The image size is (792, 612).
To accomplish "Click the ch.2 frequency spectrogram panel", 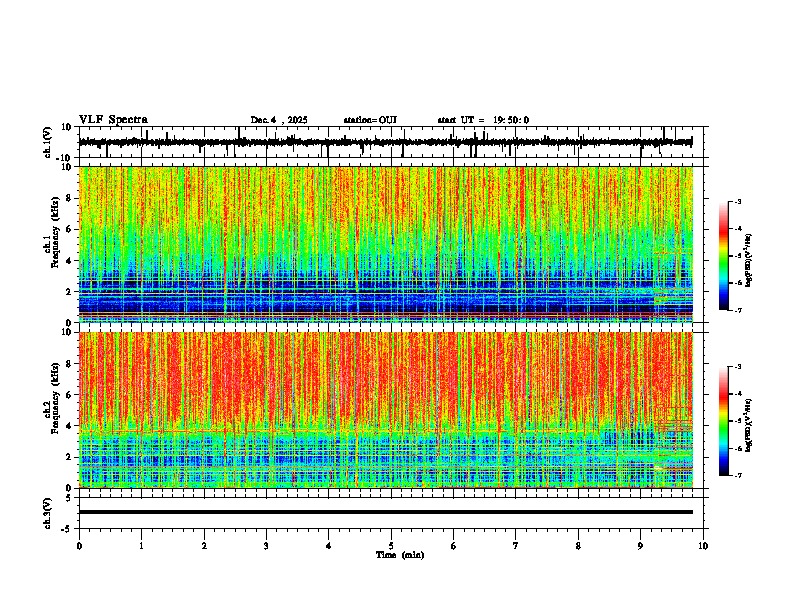I will pos(386,410).
